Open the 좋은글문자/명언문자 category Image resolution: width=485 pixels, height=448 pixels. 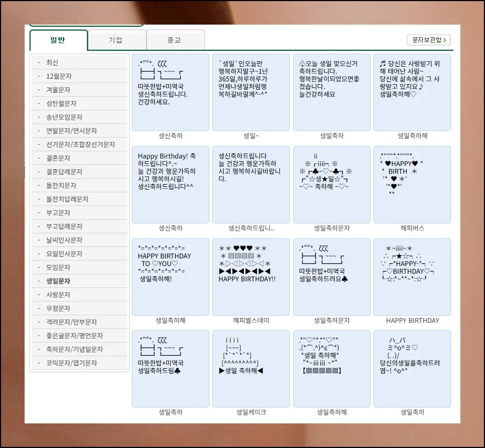pyautogui.click(x=80, y=335)
